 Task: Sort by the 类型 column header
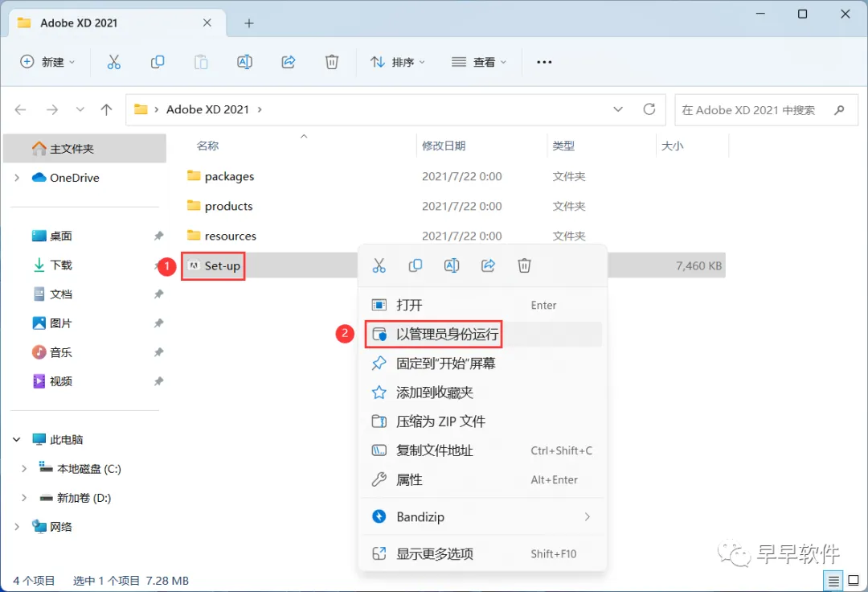coord(563,146)
